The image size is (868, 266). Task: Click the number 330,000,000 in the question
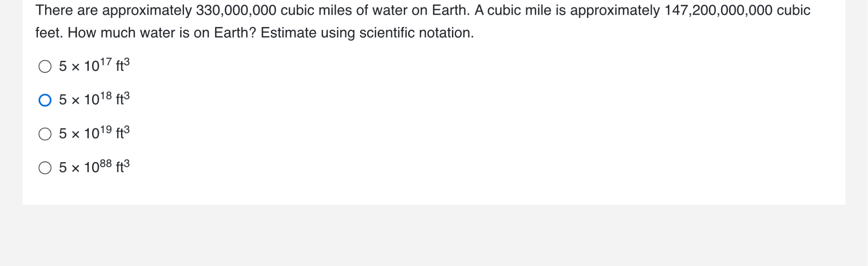pos(236,11)
